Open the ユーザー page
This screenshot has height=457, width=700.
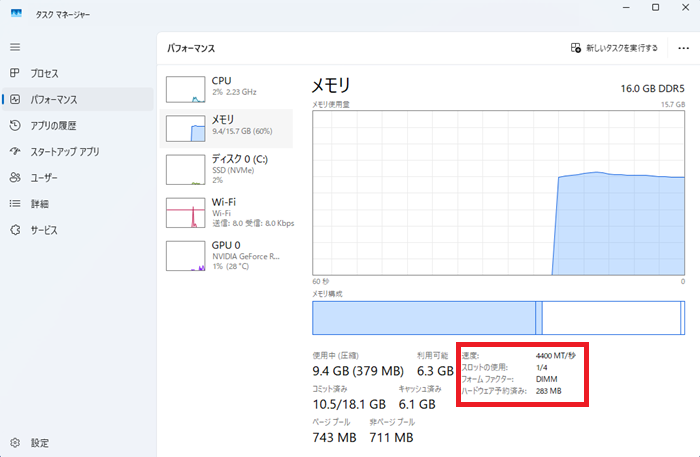[x=78, y=178]
